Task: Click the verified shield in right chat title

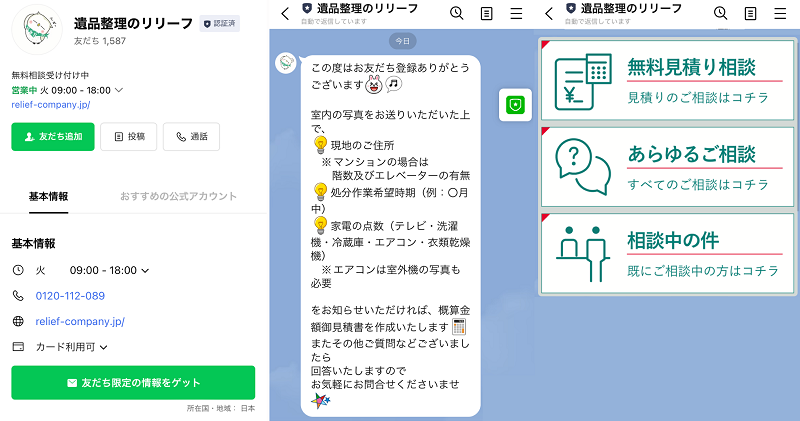Action: click(571, 8)
